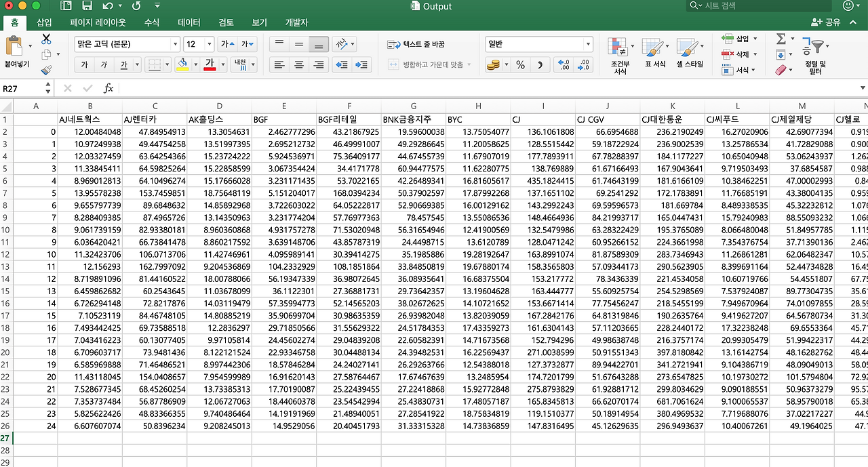The image size is (868, 467).
Task: Expand font color options arrow
Action: point(222,64)
